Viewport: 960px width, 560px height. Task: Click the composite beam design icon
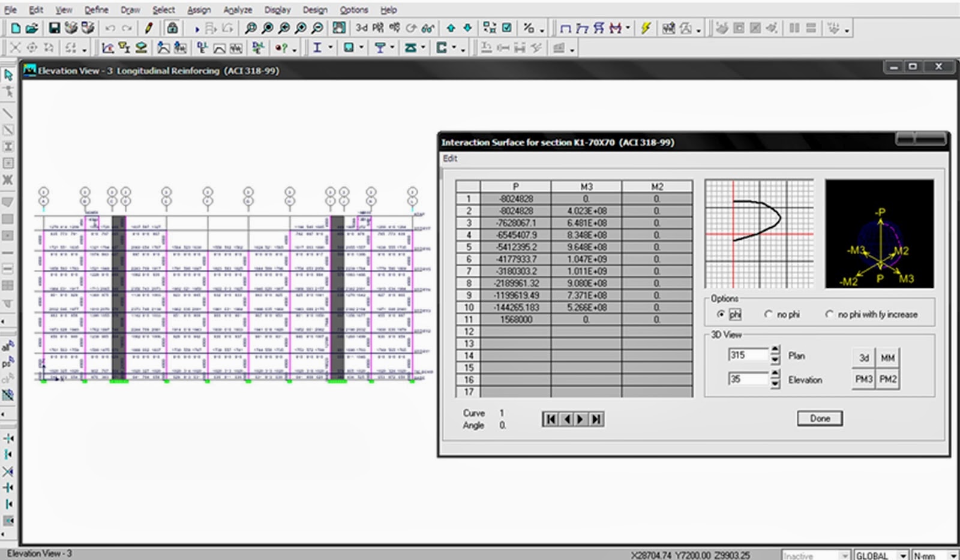click(380, 48)
